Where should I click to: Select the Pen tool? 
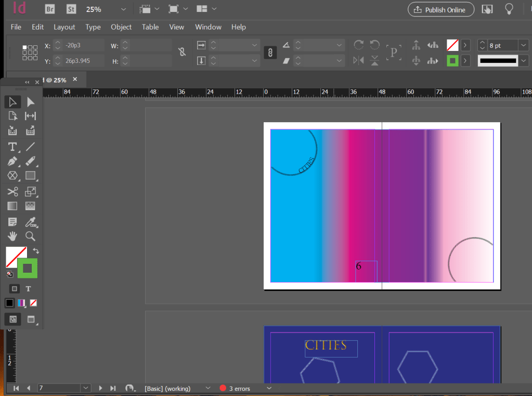pos(12,161)
